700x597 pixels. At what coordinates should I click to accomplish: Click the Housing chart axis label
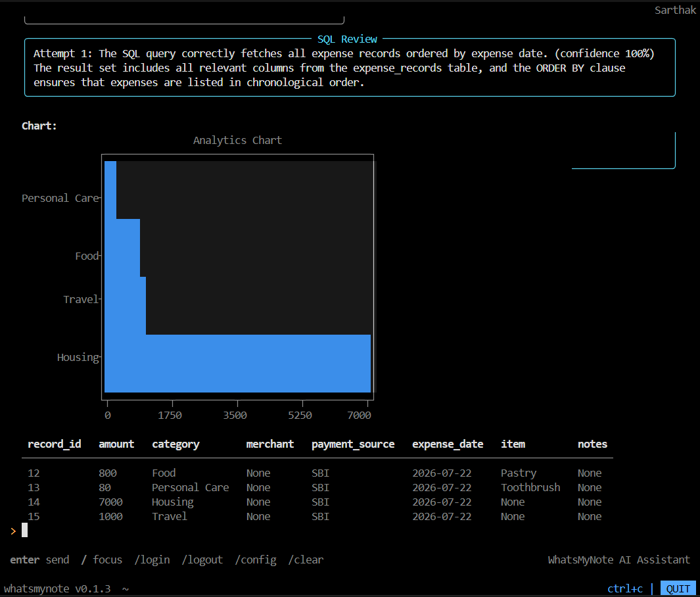(78, 358)
